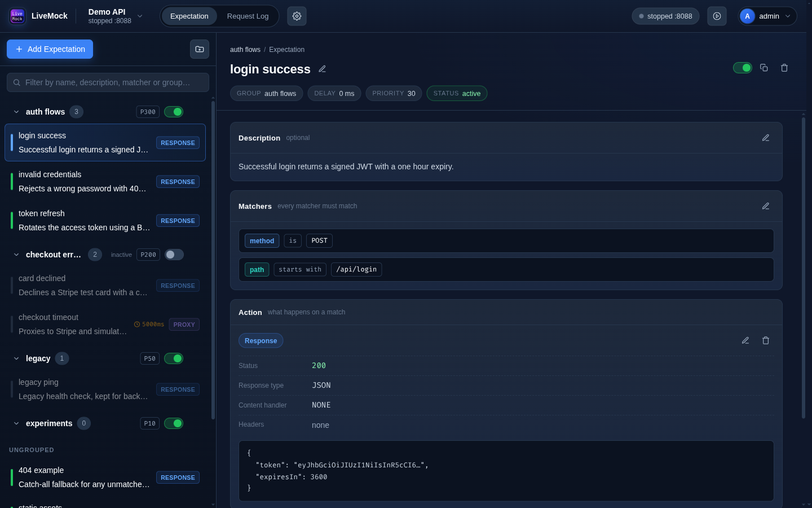The height and width of the screenshot is (508, 812).
Task: Click the Response action badge
Action: [x=261, y=341]
